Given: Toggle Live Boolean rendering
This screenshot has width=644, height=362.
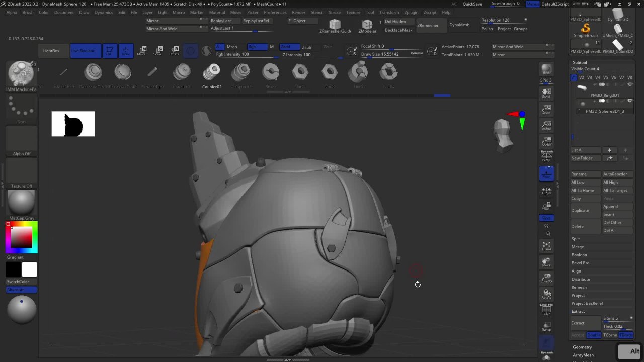Looking at the screenshot, I should [85, 51].
